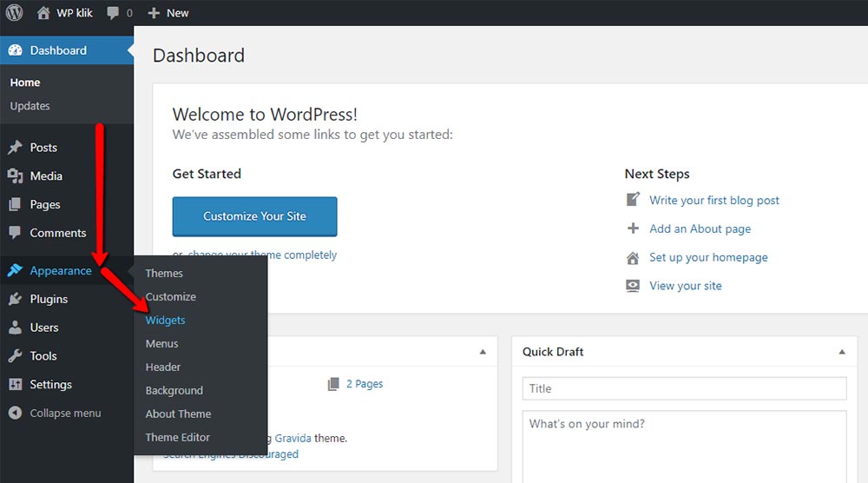Click the Dashboard gauge icon

pyautogui.click(x=16, y=50)
